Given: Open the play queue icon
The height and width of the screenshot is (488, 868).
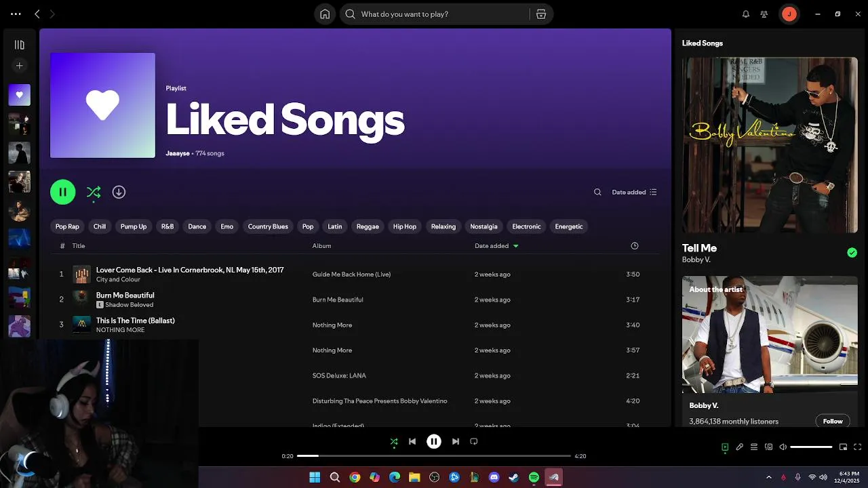Looking at the screenshot, I should click(x=754, y=447).
